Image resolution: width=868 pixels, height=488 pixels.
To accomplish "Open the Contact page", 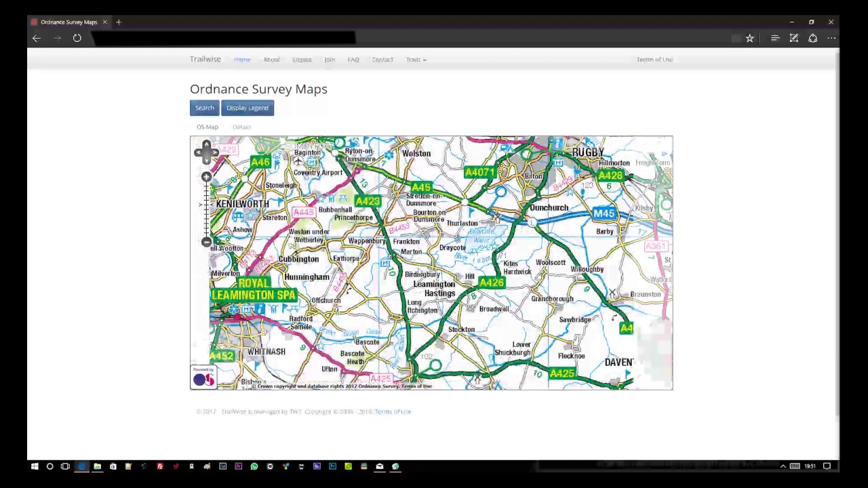I will 382,60.
